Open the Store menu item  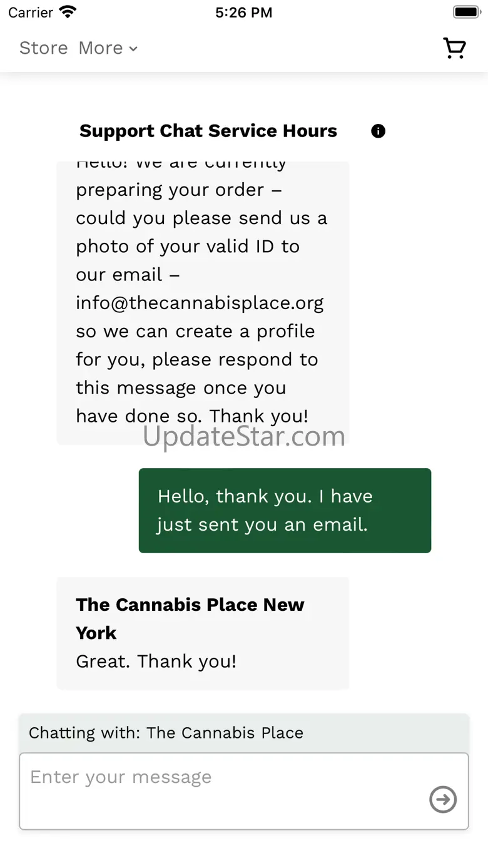(x=43, y=48)
